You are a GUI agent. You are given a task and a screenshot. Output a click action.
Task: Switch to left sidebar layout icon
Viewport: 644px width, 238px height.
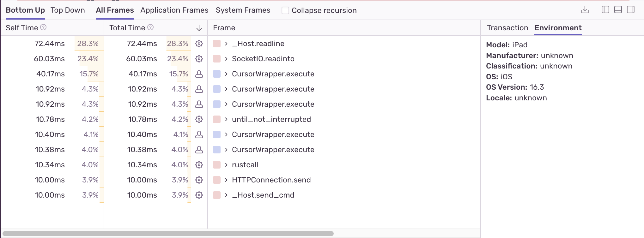[x=605, y=10]
